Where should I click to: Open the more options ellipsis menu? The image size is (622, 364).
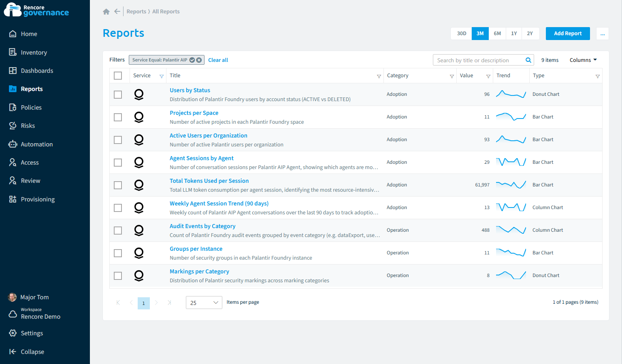click(603, 34)
